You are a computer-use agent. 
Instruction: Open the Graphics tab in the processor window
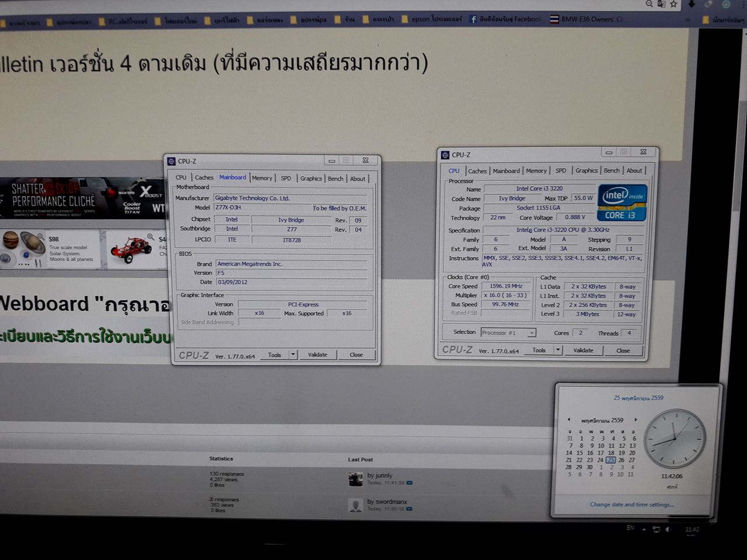tap(587, 171)
